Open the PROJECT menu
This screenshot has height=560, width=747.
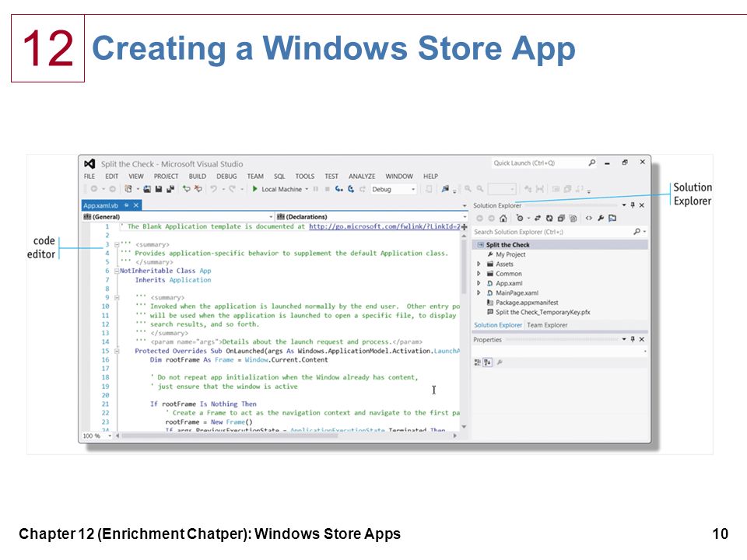[166, 177]
